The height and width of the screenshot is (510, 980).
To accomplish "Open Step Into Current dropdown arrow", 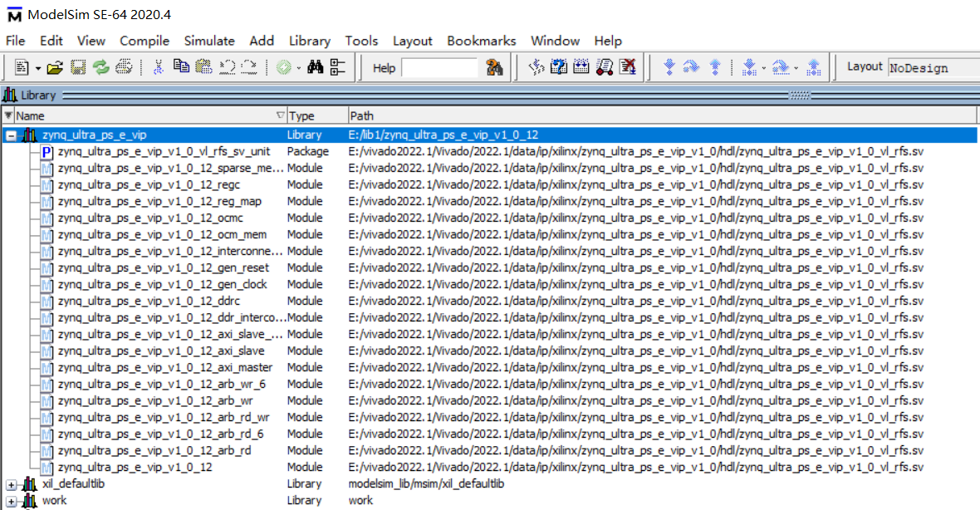I will (x=764, y=68).
